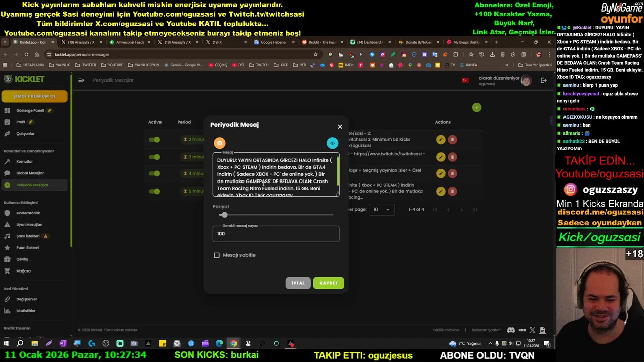The image size is (644, 362).
Task: Toggle Active switch for the 3 minute message
Action: [154, 157]
